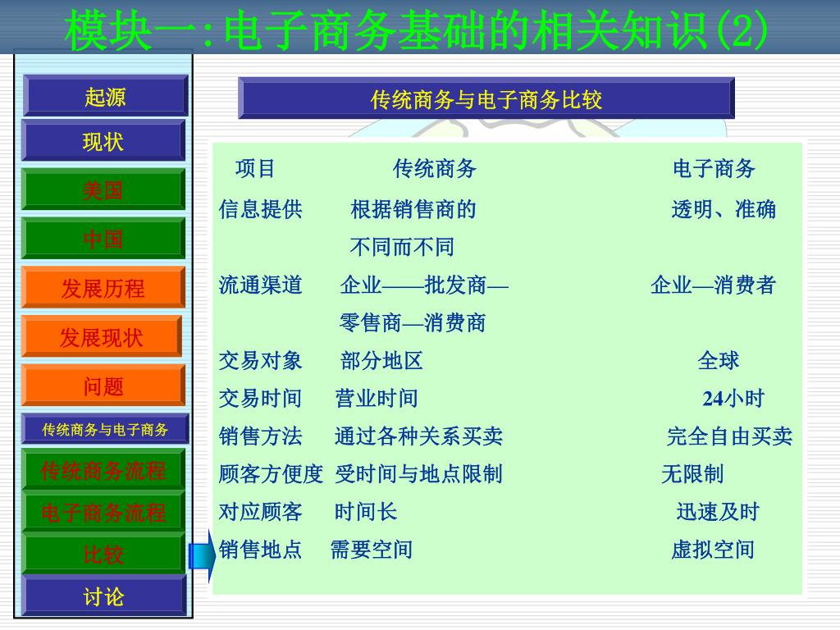Screen dimensions: 840x630
Task: Click the blue arrow next to 销售地点
Action: click(x=202, y=556)
